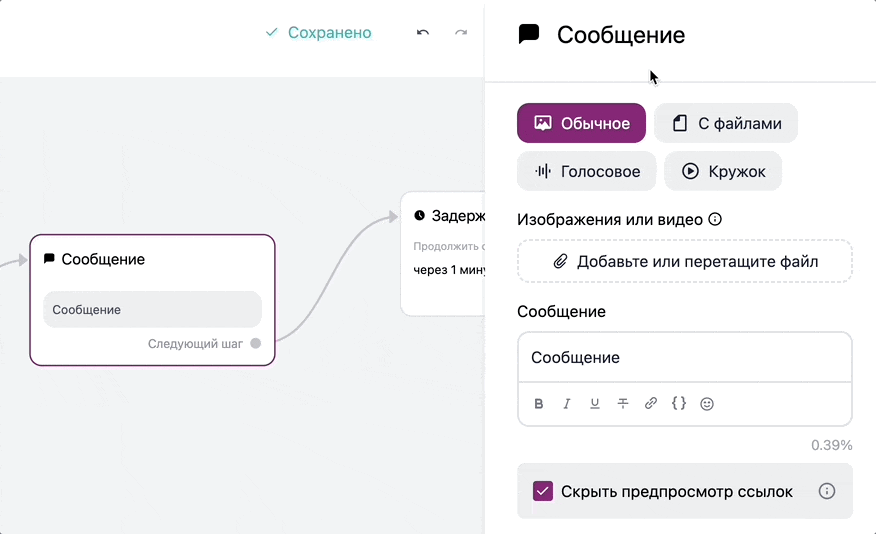Insert a link in the message
The width and height of the screenshot is (876, 534).
tap(651, 403)
